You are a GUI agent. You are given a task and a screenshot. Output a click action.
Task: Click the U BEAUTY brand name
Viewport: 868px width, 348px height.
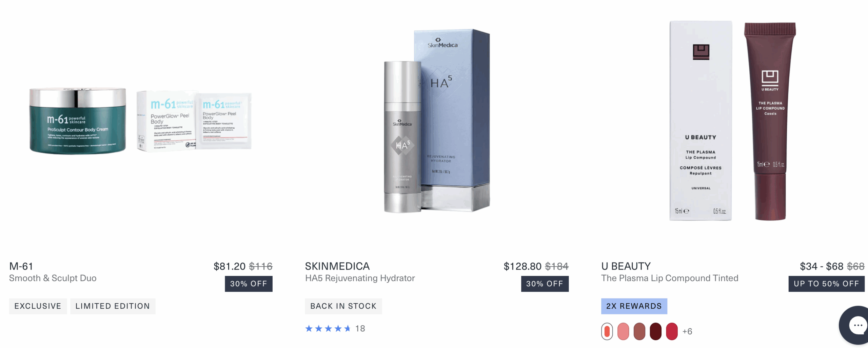(626, 266)
